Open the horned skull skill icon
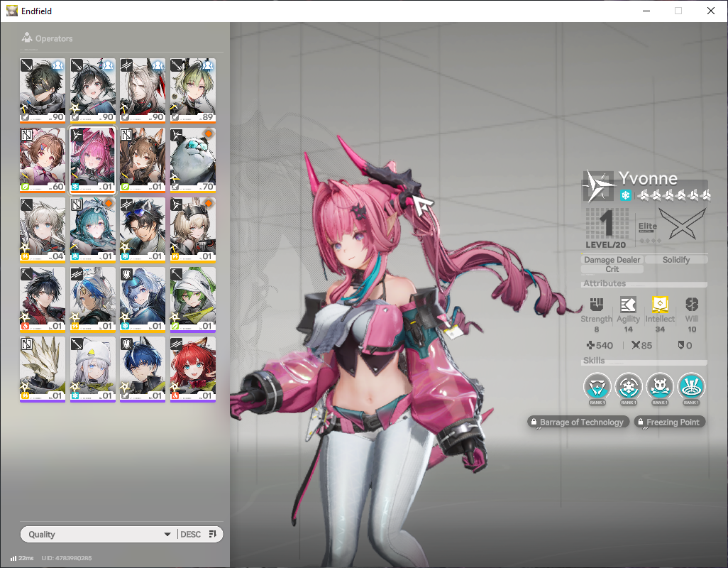 coord(660,386)
